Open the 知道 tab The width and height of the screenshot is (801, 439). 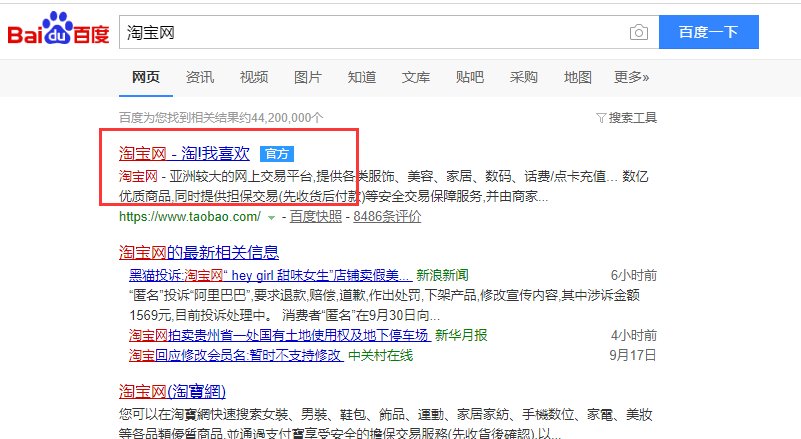pos(362,77)
